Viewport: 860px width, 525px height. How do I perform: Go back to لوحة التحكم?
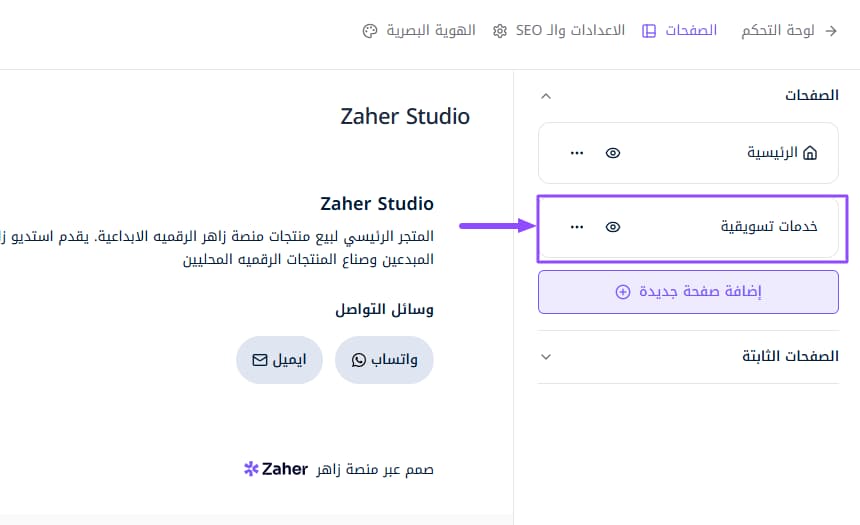click(778, 31)
